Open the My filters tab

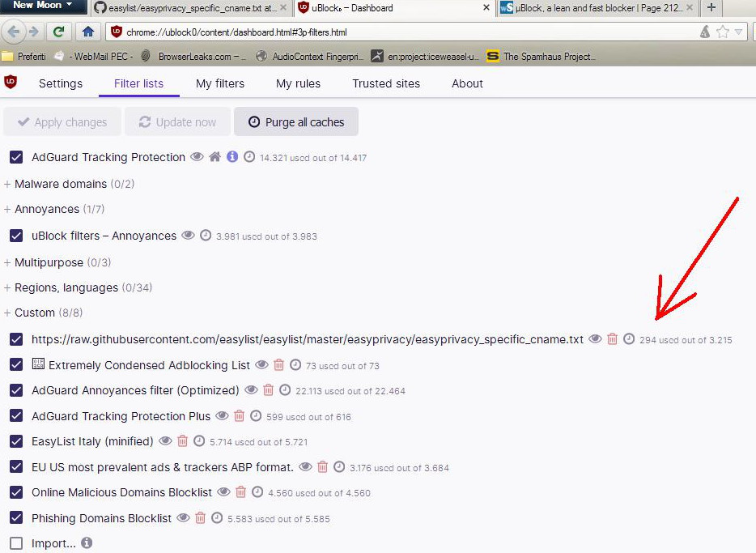point(220,83)
